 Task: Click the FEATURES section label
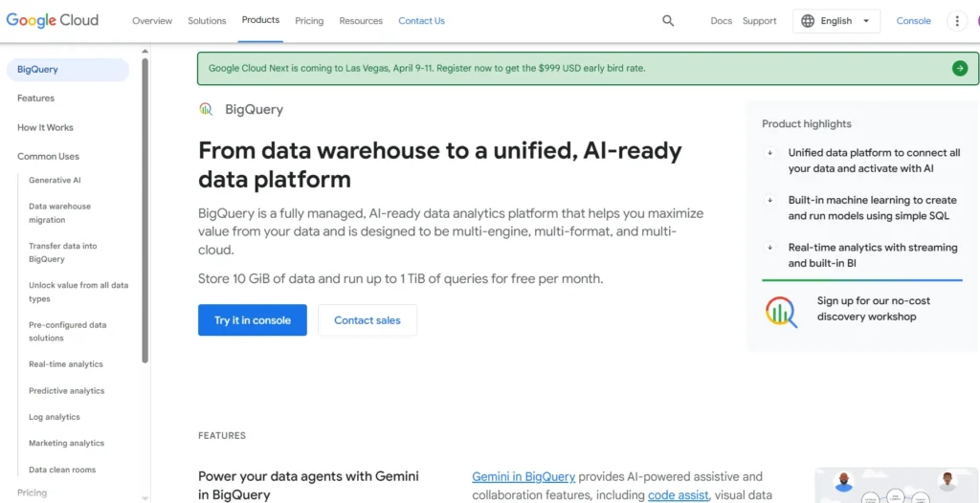coord(222,435)
